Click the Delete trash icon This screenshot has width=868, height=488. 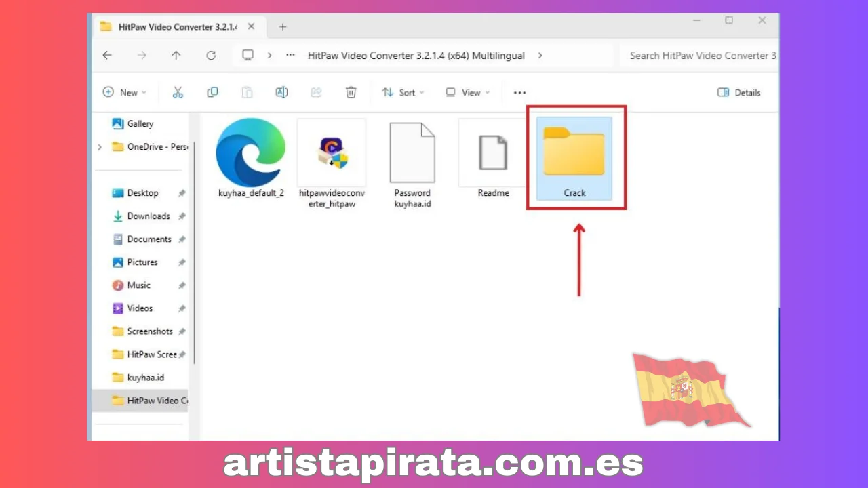[351, 92]
